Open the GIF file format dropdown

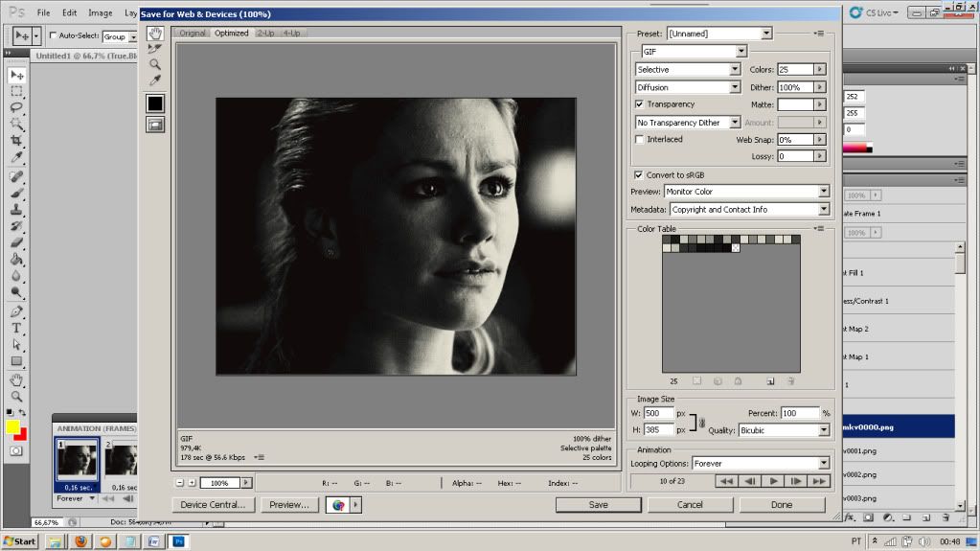coord(741,52)
